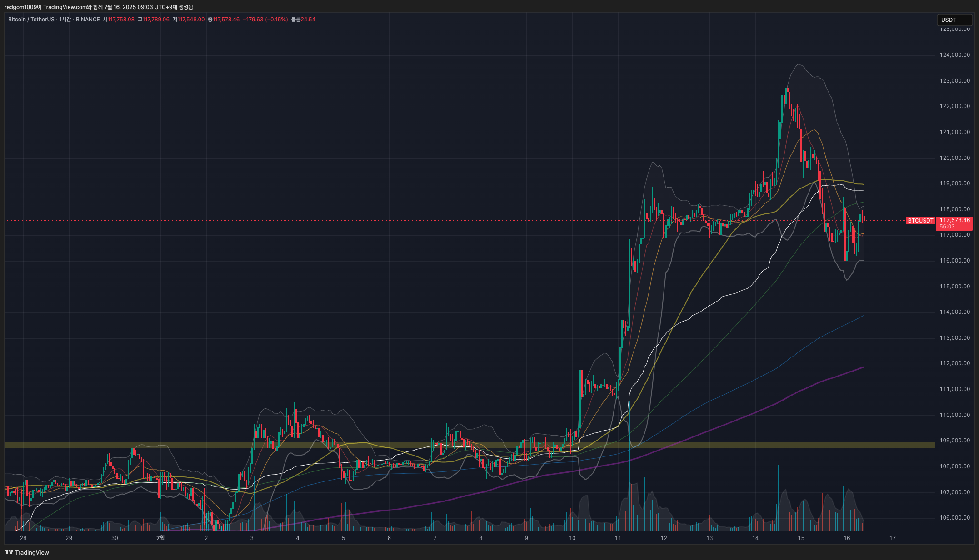Image resolution: width=979 pixels, height=560 pixels.
Task: Click the 111,000.00 price axis label
Action: [955, 389]
